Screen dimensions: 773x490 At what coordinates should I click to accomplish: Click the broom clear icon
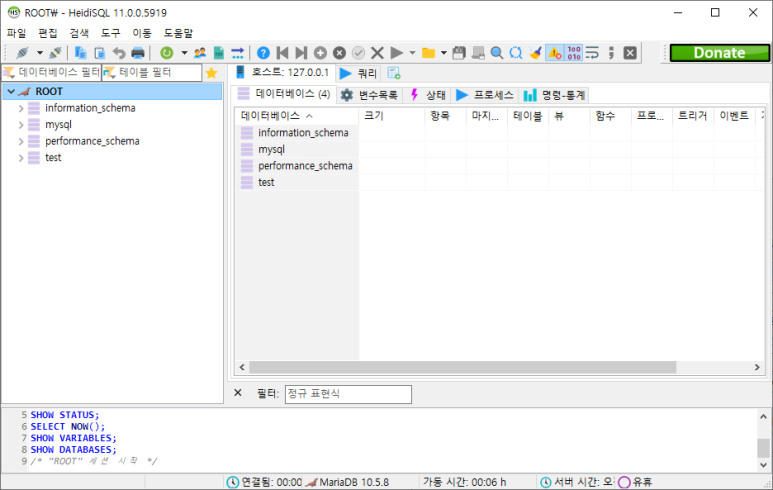coord(535,53)
